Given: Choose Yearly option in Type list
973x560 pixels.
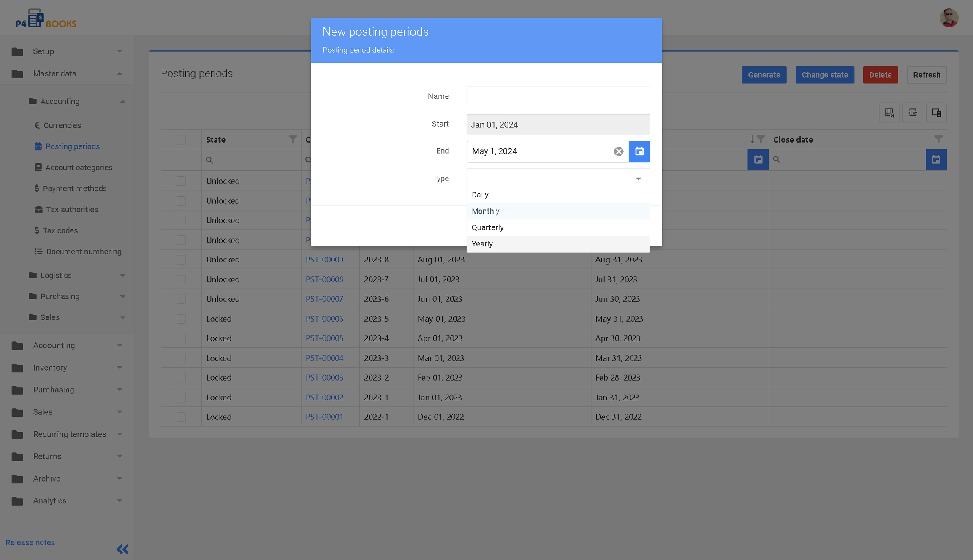Looking at the screenshot, I should [x=482, y=244].
